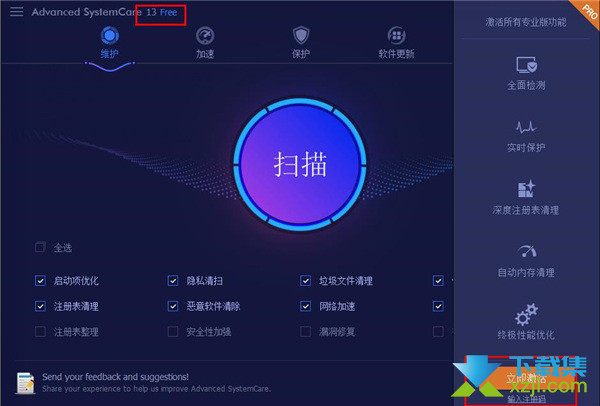
Task: Open the 保护 shield icon
Action: point(301,35)
